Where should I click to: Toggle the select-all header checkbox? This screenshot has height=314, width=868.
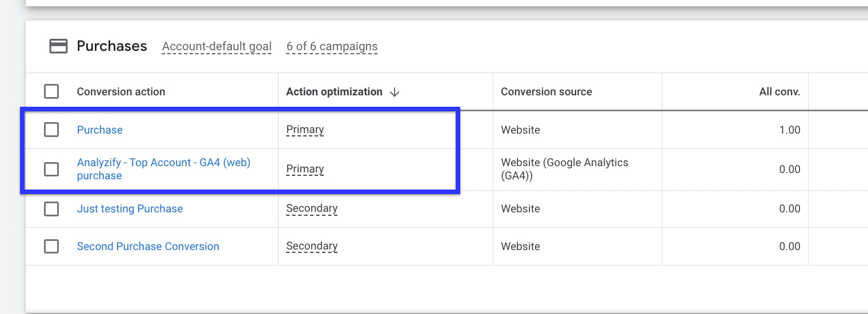[x=51, y=91]
